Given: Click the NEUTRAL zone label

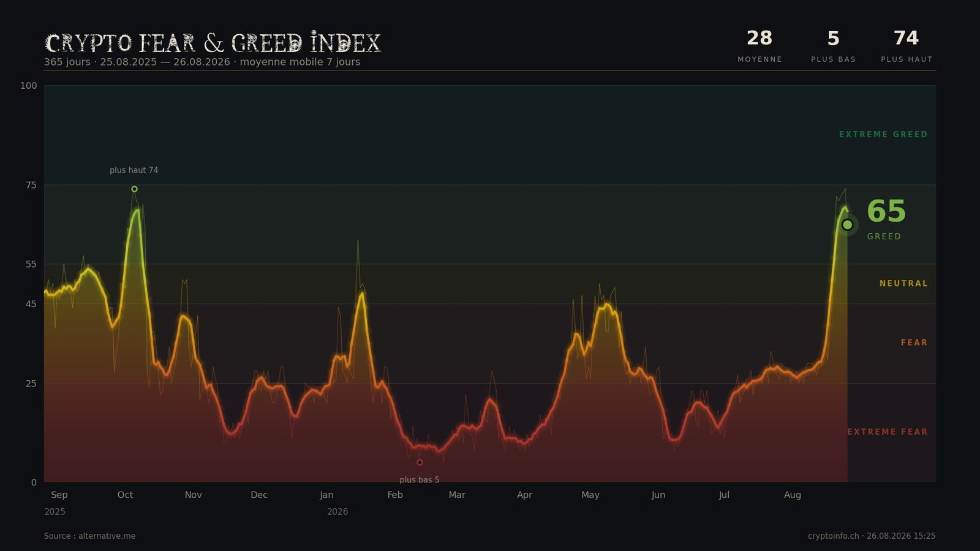Looking at the screenshot, I should 903,283.
